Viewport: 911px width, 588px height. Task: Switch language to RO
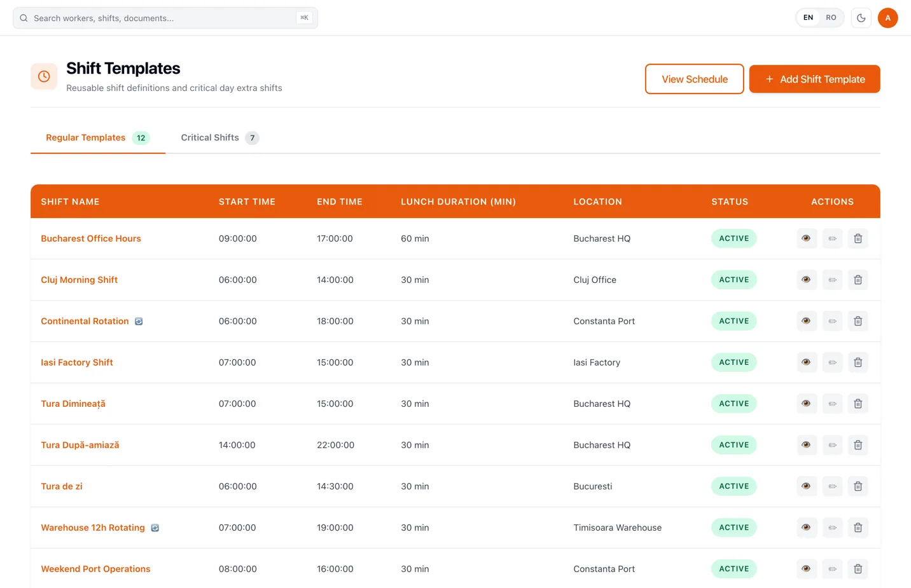[831, 18]
